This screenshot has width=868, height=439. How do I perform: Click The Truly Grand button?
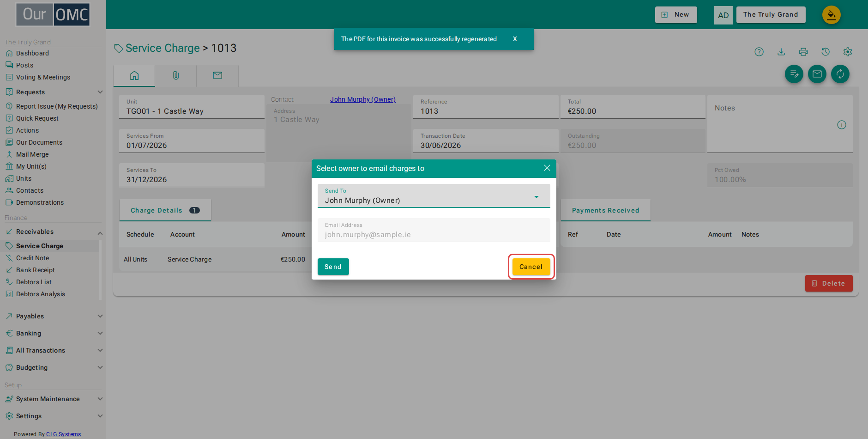coord(771,15)
